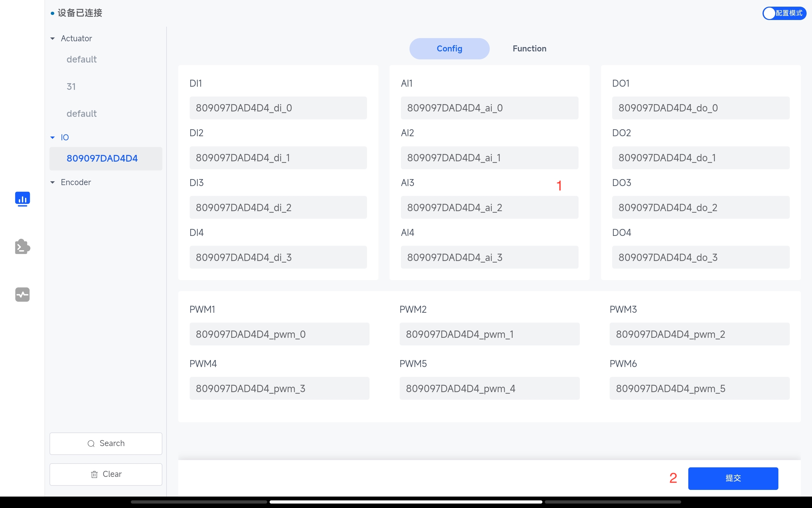812x508 pixels.
Task: Click the AI3 input field
Action: coord(489,207)
